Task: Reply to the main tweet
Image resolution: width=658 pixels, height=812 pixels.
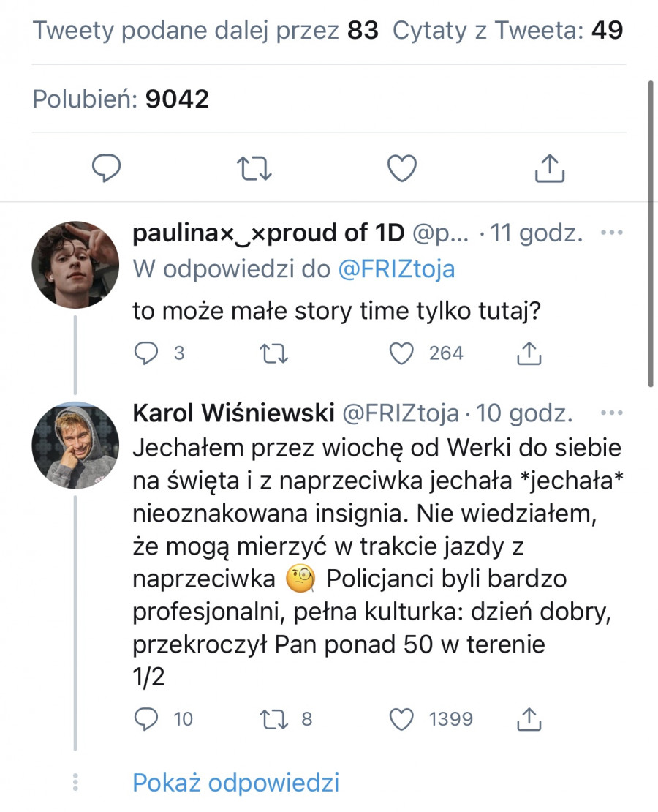Action: [x=107, y=168]
